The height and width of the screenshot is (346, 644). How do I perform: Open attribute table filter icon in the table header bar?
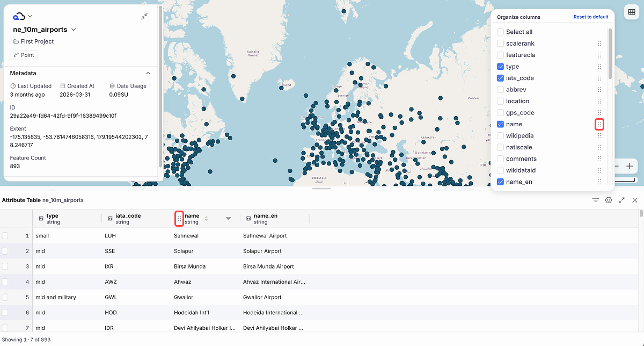click(x=596, y=200)
